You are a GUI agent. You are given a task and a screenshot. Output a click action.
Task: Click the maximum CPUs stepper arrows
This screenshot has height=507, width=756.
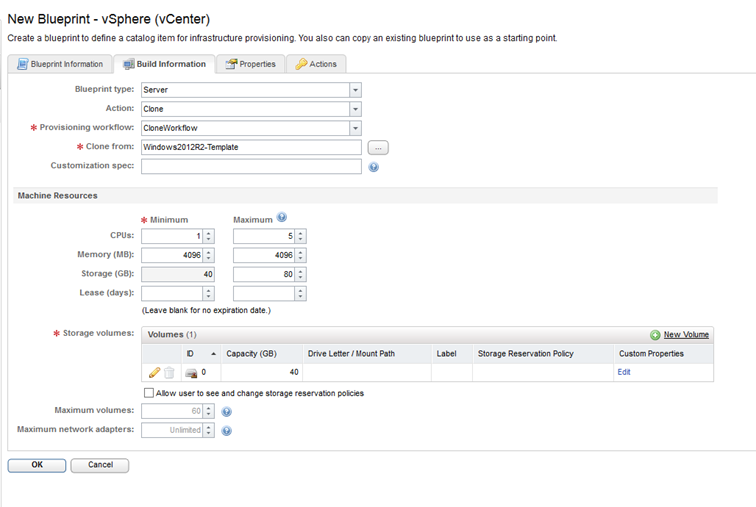tap(300, 236)
